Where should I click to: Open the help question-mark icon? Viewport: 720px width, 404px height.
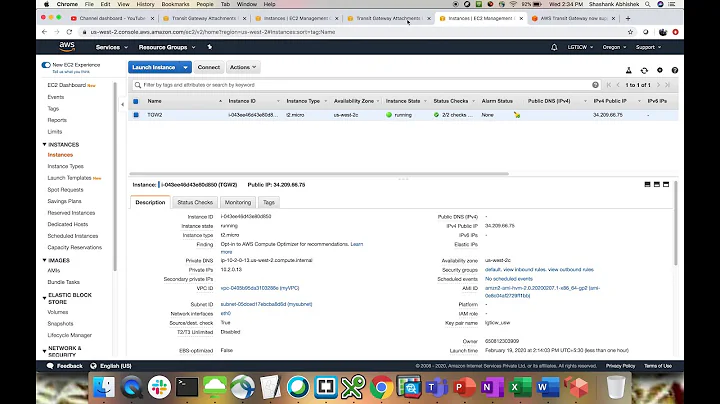(675, 70)
